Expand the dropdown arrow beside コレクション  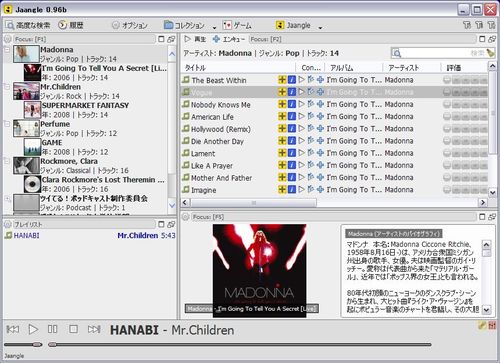214,28
